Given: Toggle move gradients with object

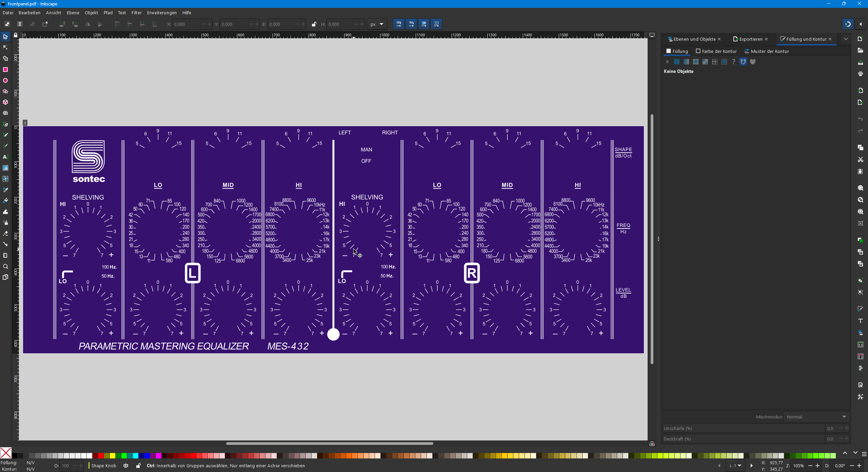Looking at the screenshot, I should 423,24.
